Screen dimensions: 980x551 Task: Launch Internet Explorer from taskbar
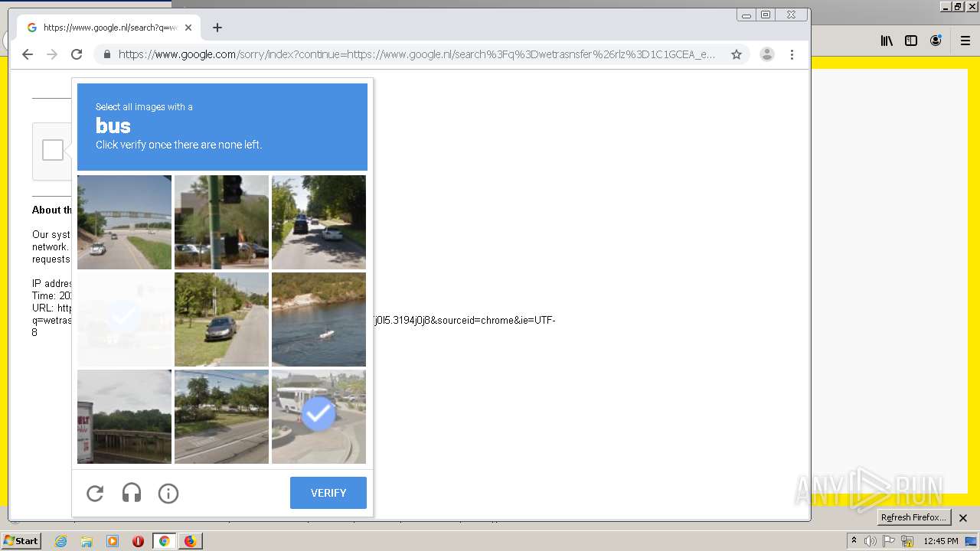click(60, 541)
